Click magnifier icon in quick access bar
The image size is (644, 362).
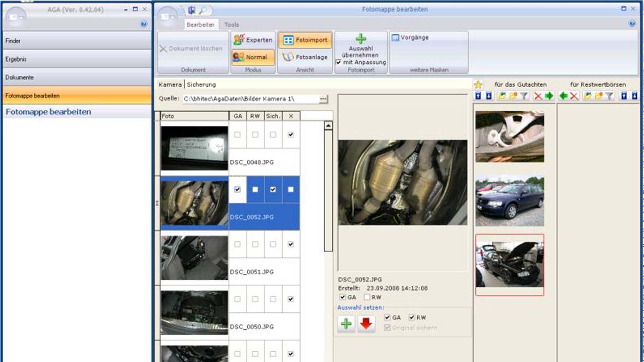203,10
